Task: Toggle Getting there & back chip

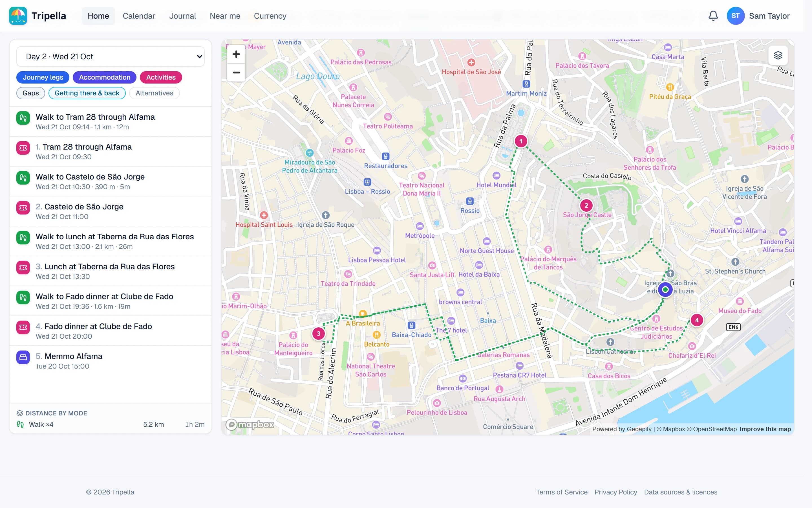Action: [x=87, y=93]
